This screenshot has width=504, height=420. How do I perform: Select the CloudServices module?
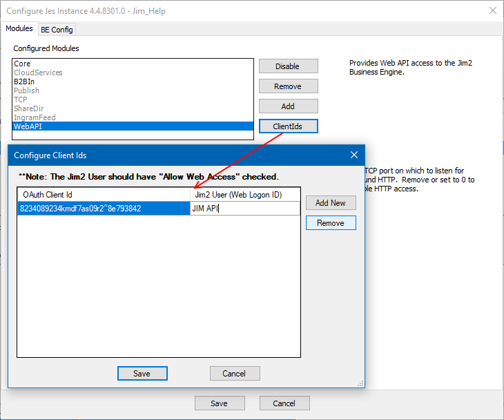133,73
